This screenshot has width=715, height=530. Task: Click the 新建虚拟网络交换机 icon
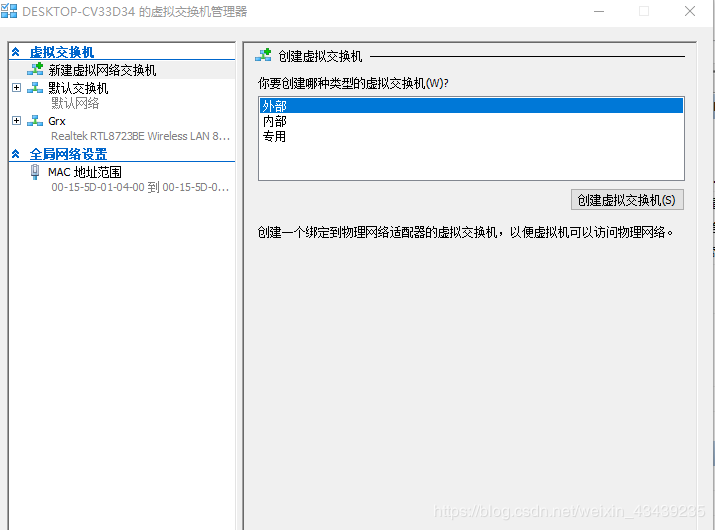click(35, 69)
